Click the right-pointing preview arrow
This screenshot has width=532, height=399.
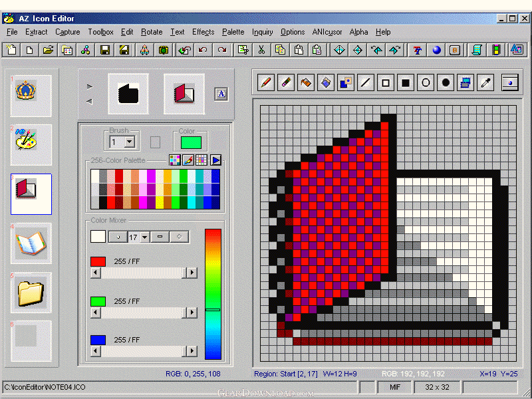pyautogui.click(x=90, y=86)
